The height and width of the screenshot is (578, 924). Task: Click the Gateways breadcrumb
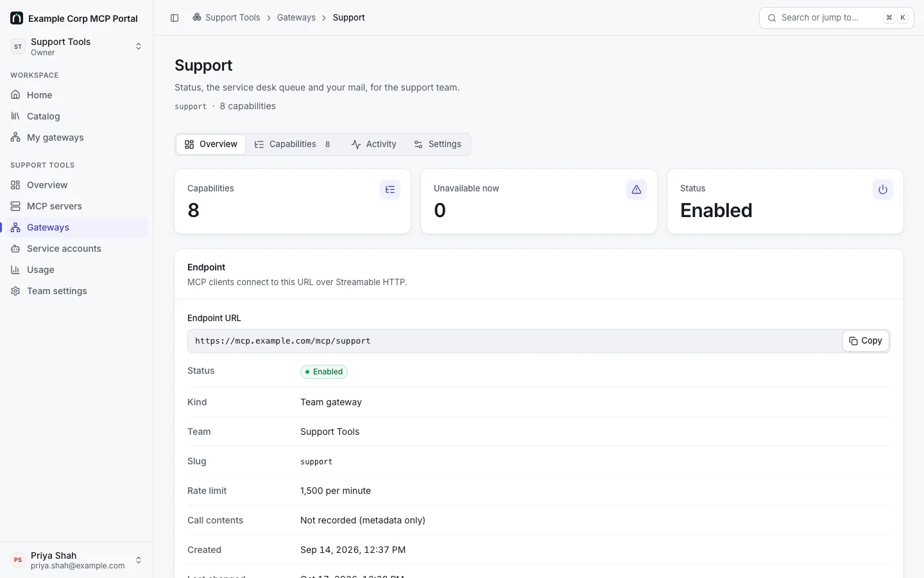pos(296,18)
